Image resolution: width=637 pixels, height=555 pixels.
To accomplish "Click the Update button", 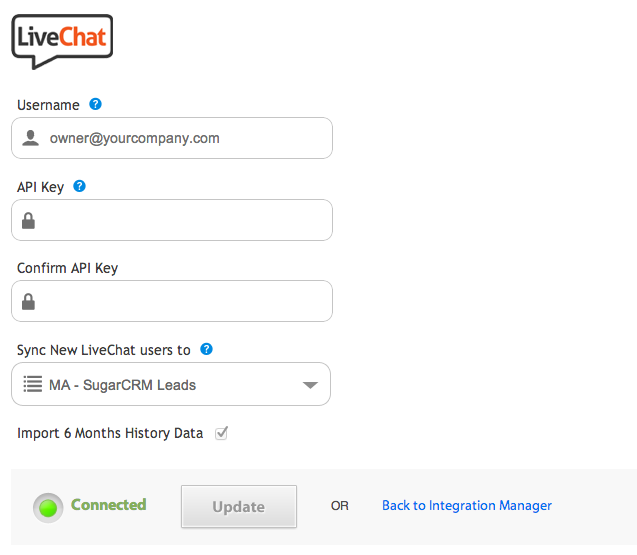I will tap(239, 506).
